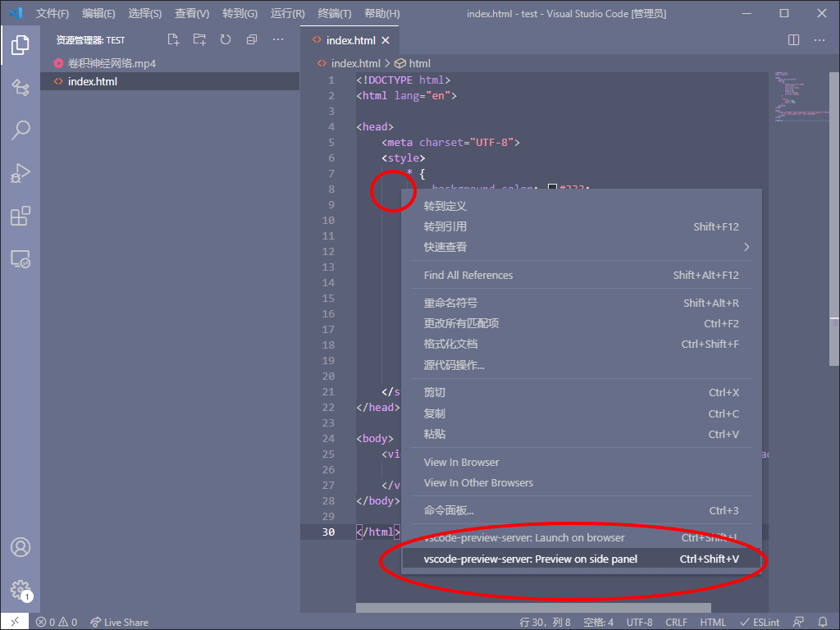Screen dimensions: 840x630
Task: Open the 转到(G) menu
Action: (240, 13)
